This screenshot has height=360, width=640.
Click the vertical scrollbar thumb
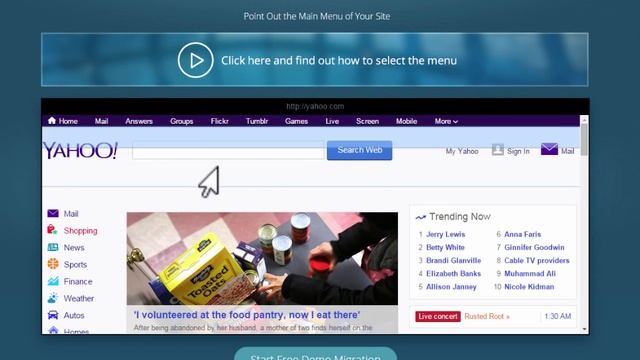click(x=584, y=140)
